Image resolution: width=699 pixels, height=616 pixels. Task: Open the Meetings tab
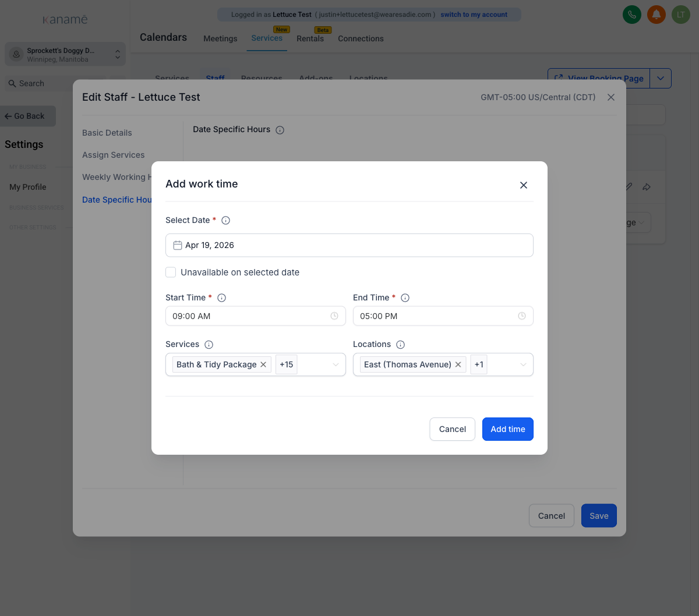click(220, 38)
